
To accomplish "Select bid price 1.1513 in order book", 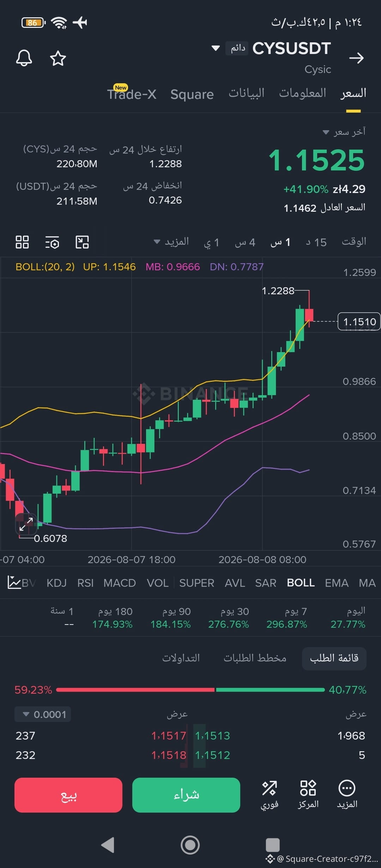I will point(212,736).
